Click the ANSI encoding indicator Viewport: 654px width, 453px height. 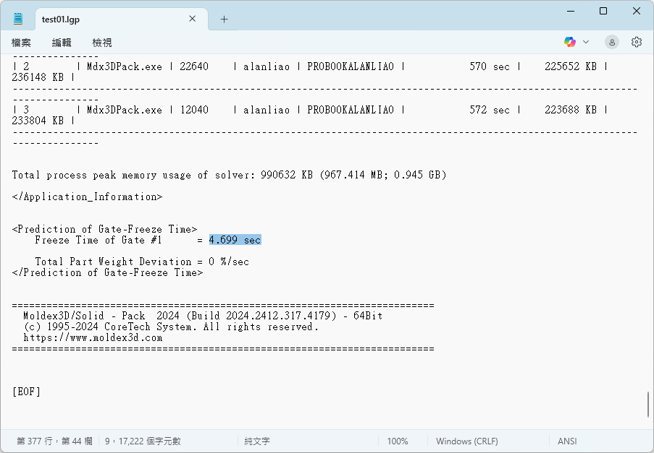(568, 441)
